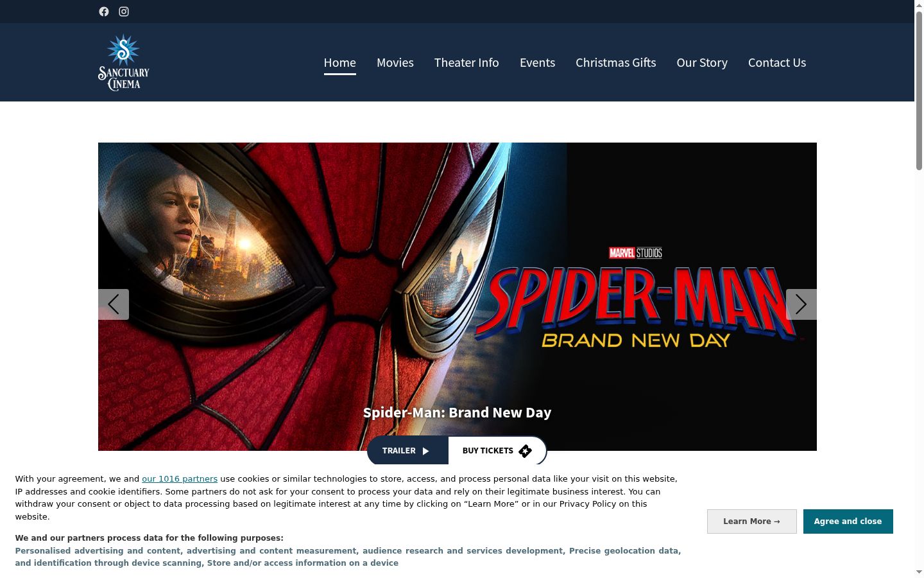Visit the Our Story page
Screen dimensions: 924x578
coord(702,63)
